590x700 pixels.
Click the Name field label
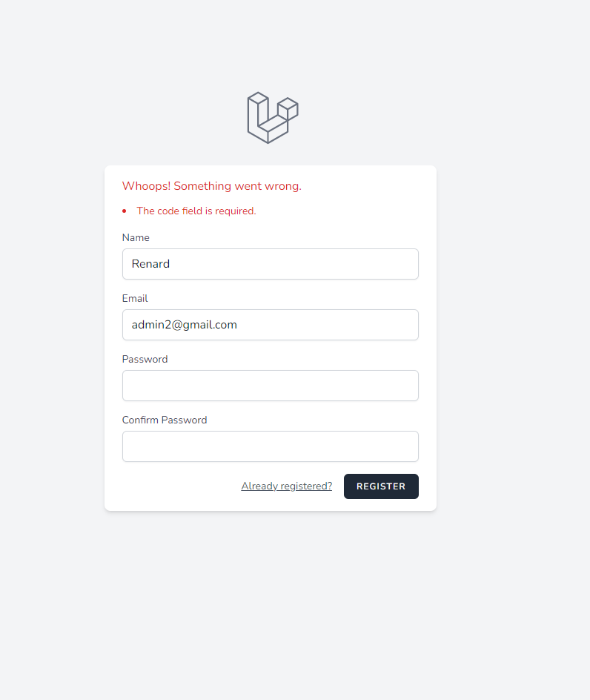point(136,237)
